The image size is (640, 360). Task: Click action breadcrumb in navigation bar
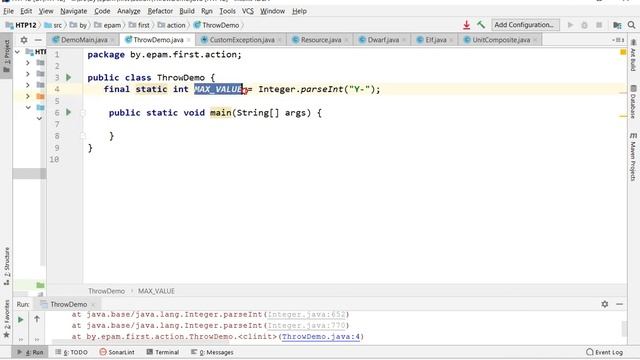(172, 25)
